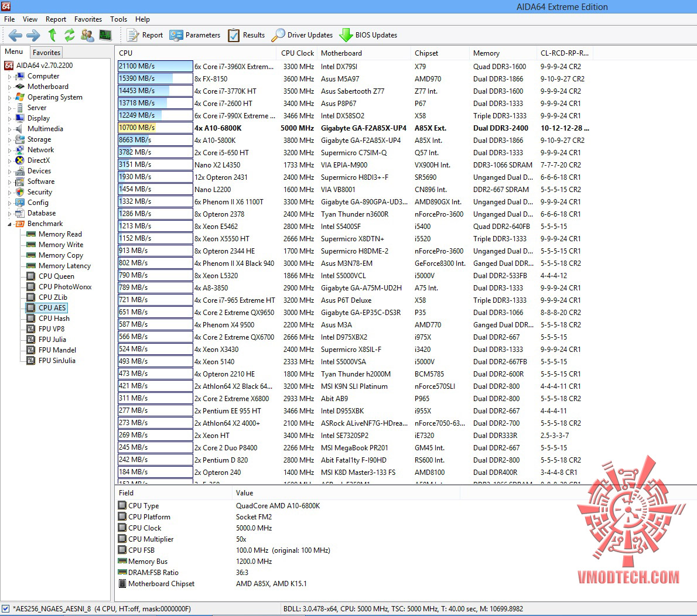The image size is (697, 616).
Task: Click the Results toolbar button
Action: 246,35
